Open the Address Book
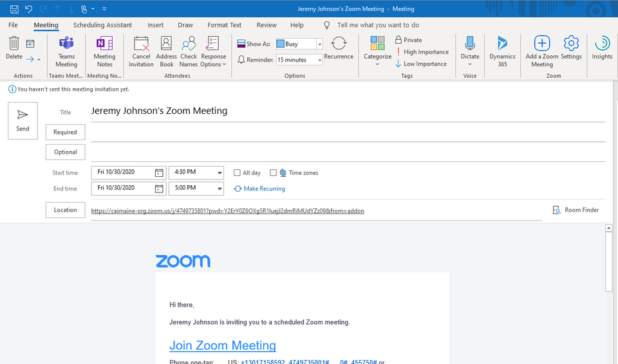 point(166,51)
